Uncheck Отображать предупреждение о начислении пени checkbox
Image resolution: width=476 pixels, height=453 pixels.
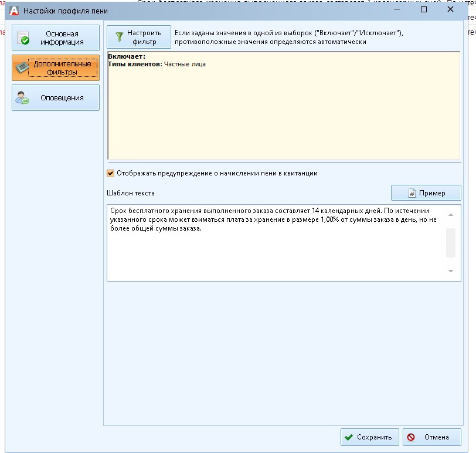pos(111,173)
